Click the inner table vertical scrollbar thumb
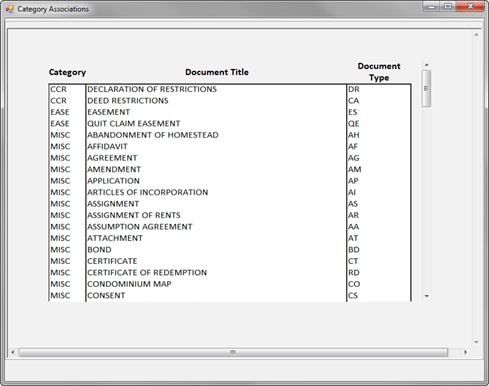Image resolution: width=489 pixels, height=386 pixels. click(x=426, y=88)
